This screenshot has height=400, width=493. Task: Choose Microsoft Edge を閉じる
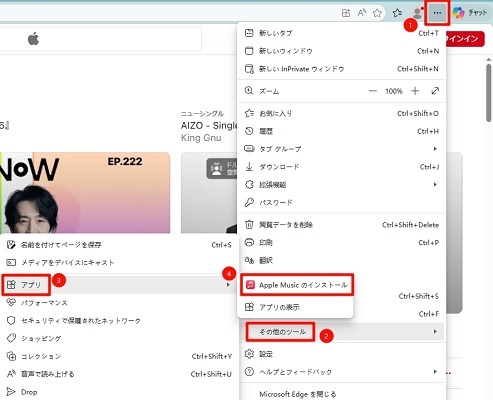click(x=342, y=394)
